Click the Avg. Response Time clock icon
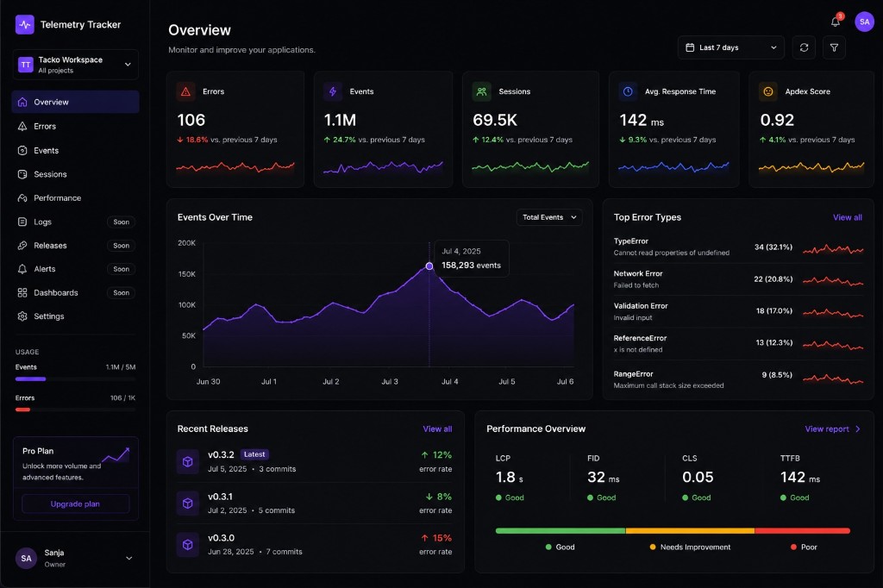The width and height of the screenshot is (883, 588). 628,91
